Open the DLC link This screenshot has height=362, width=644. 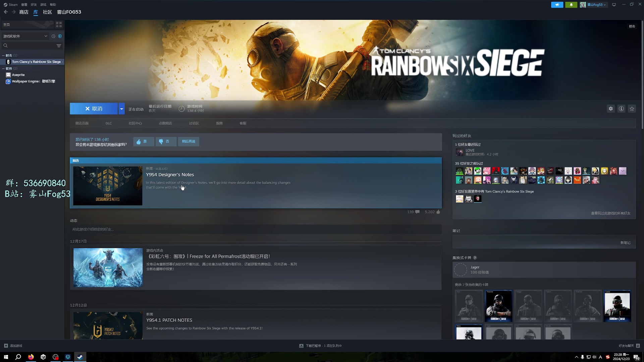coord(109,123)
